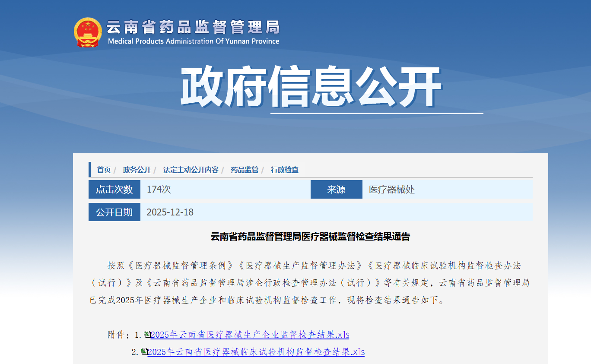Download 2025年云南省医疗器械生产企业监督检查结果.xls
Viewport: 591px width, 364px height.
250,335
